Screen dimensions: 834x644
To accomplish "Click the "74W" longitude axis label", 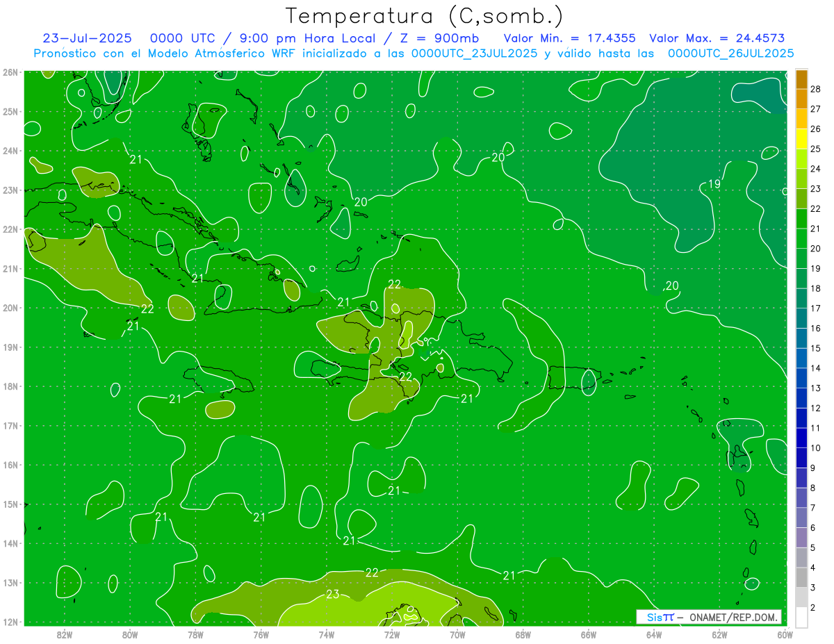I will click(x=327, y=634).
